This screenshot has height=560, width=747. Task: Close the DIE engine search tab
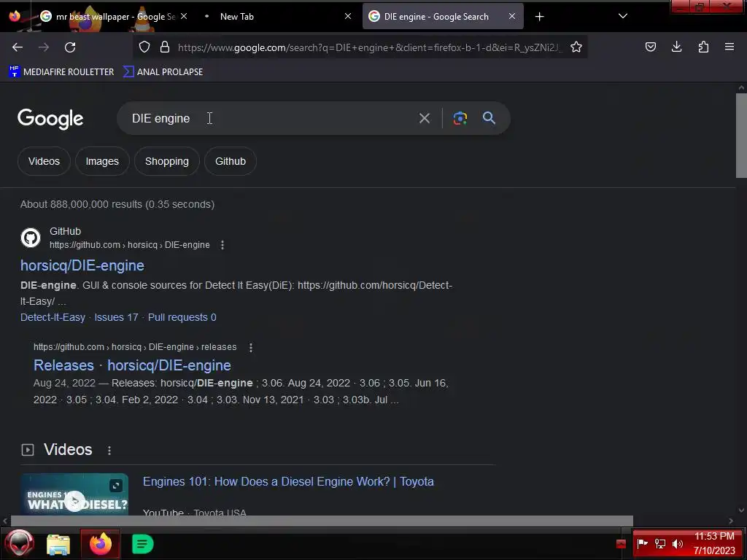click(511, 16)
